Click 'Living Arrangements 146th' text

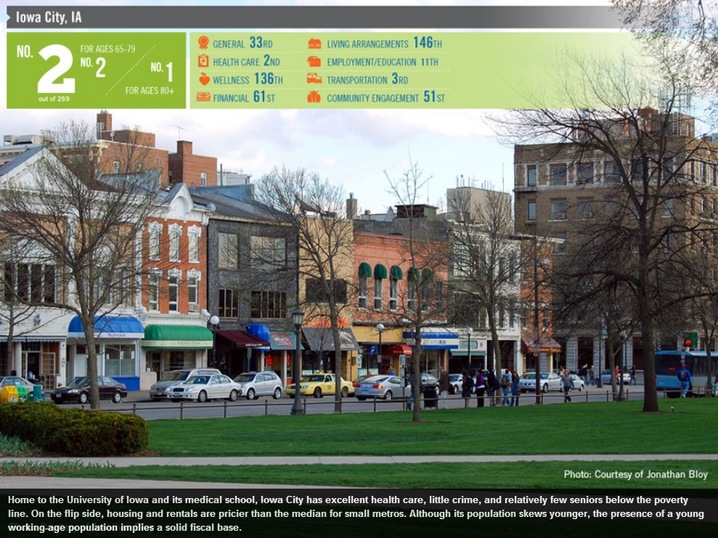385,43
